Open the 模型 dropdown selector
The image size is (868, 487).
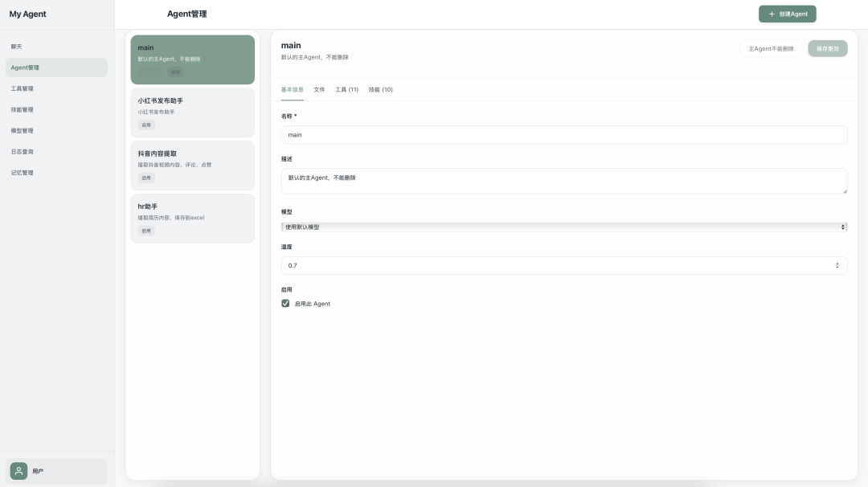coord(563,227)
